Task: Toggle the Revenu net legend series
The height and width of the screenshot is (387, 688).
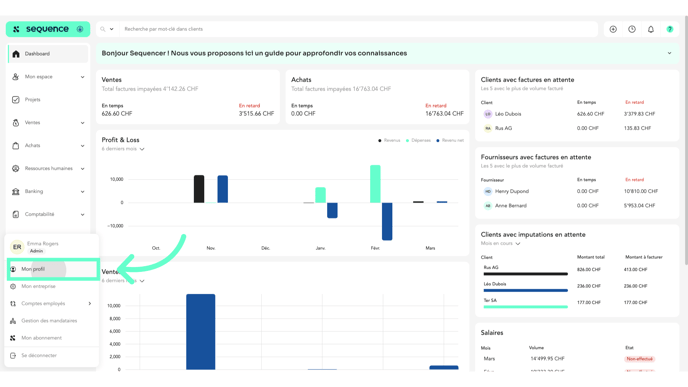Action: pos(450,140)
